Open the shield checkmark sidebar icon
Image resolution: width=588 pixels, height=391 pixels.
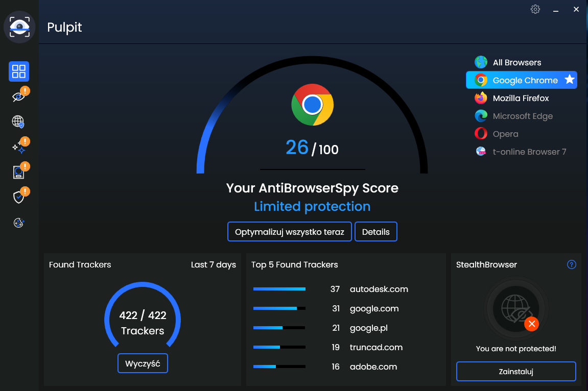click(x=18, y=197)
